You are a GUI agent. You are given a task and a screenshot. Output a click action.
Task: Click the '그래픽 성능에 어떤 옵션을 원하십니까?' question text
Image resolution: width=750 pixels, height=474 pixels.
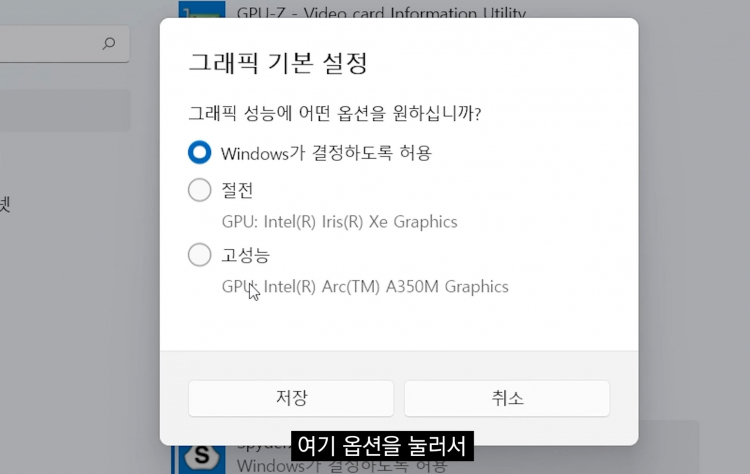point(335,113)
